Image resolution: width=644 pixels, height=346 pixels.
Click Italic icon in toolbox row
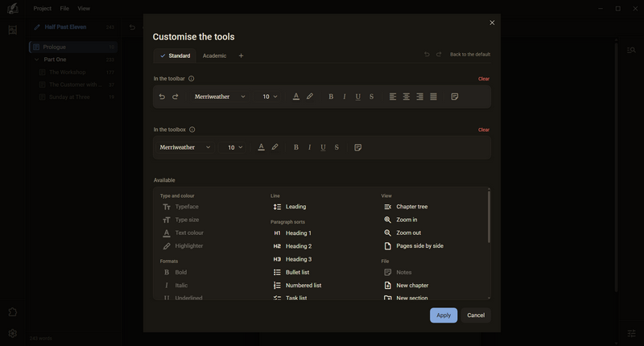point(309,147)
